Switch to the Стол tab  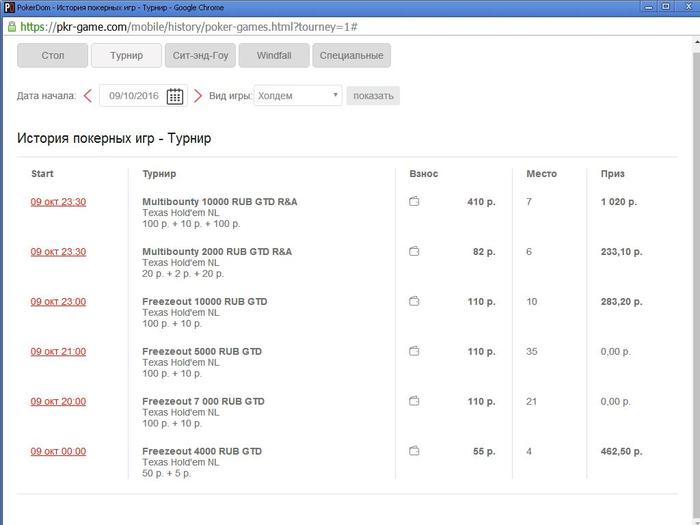pyautogui.click(x=53, y=55)
